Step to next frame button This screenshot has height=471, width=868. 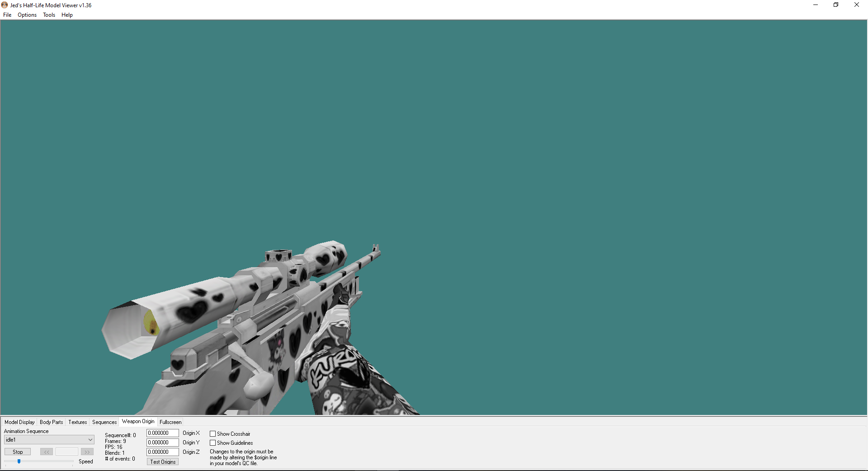(87, 452)
